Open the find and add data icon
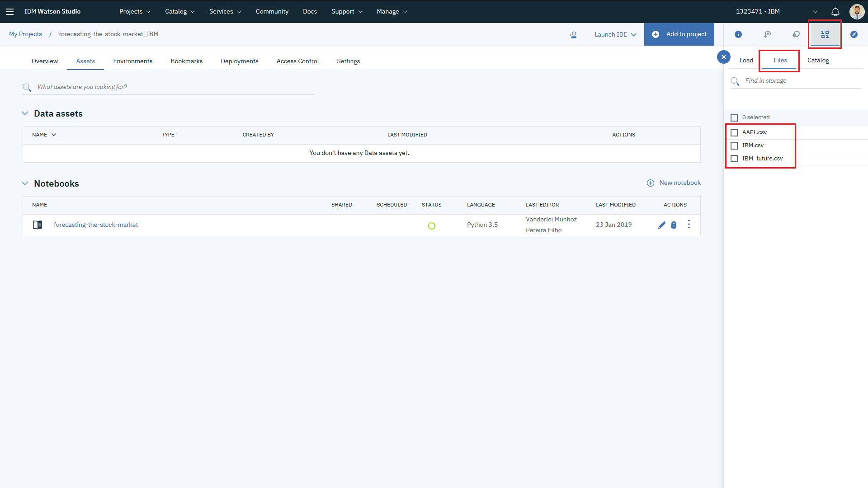The height and width of the screenshot is (488, 868). pos(825,34)
